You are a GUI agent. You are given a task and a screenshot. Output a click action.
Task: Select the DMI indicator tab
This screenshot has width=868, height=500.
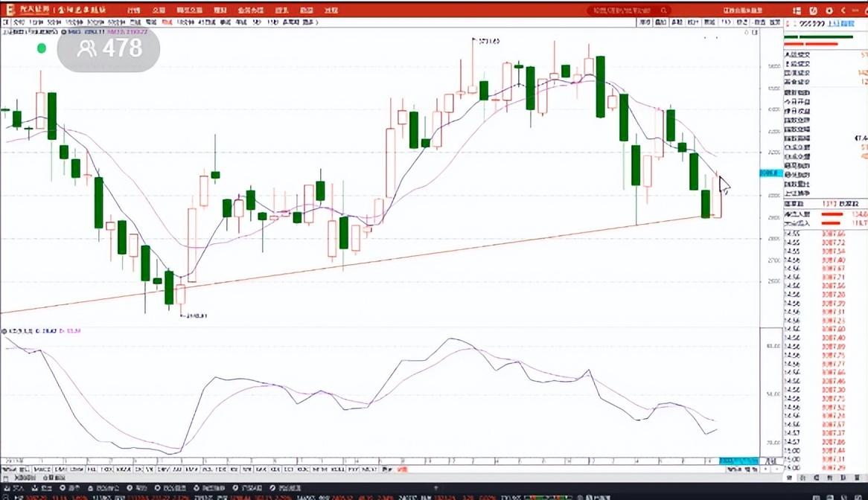click(x=61, y=469)
